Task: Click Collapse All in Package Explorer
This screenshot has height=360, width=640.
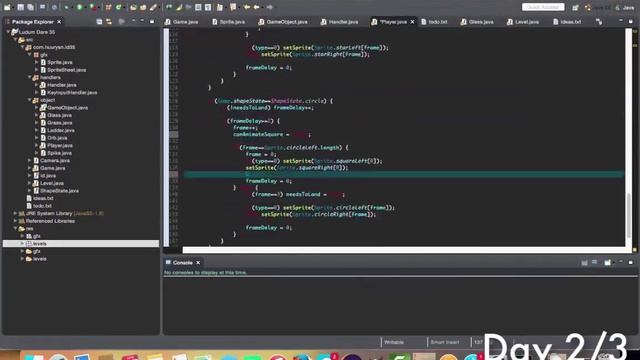Action: (99, 22)
